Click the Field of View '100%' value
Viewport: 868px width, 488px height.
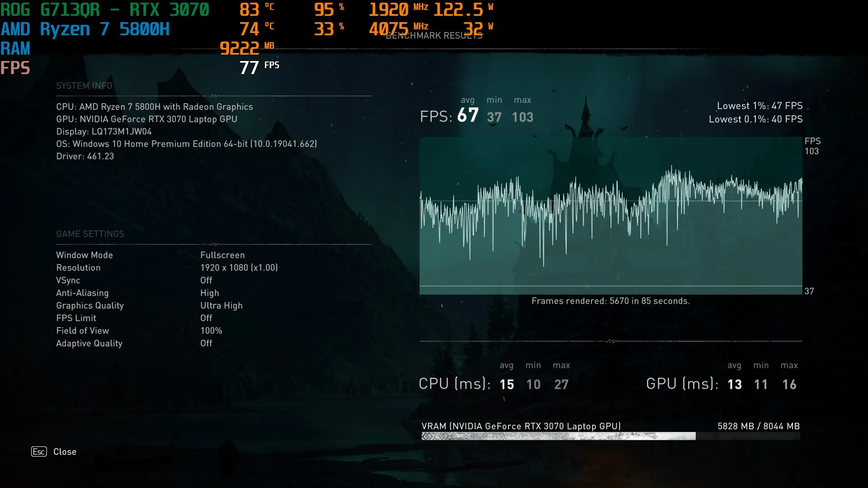point(211,331)
